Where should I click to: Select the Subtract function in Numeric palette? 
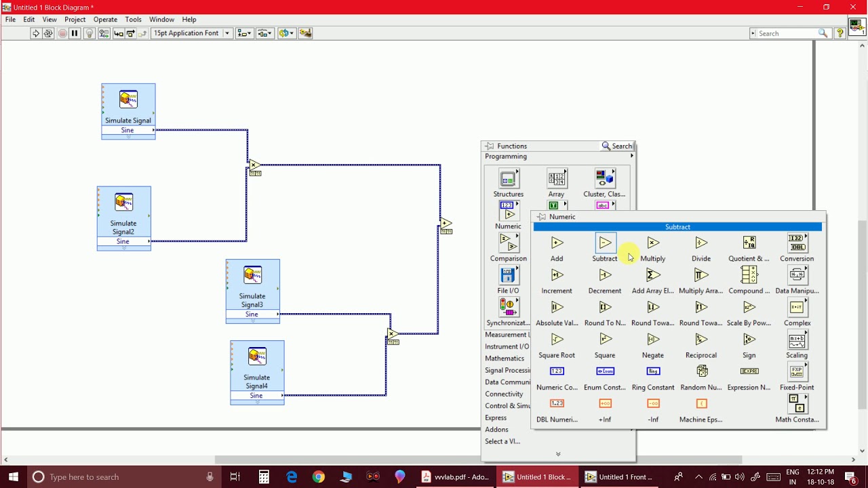tap(605, 243)
